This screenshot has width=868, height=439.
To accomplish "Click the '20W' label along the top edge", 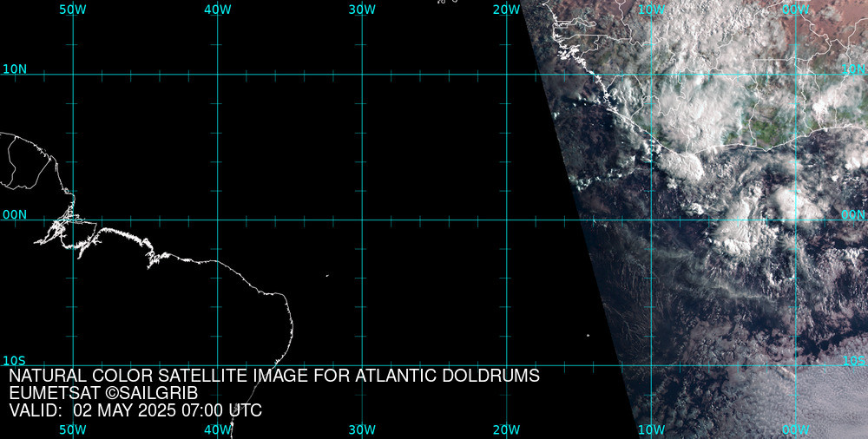I will point(507,10).
